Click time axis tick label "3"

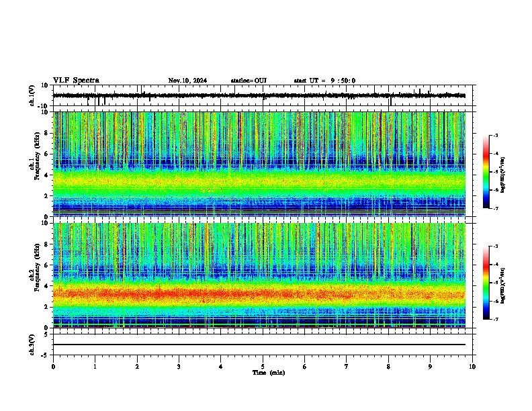(179, 367)
